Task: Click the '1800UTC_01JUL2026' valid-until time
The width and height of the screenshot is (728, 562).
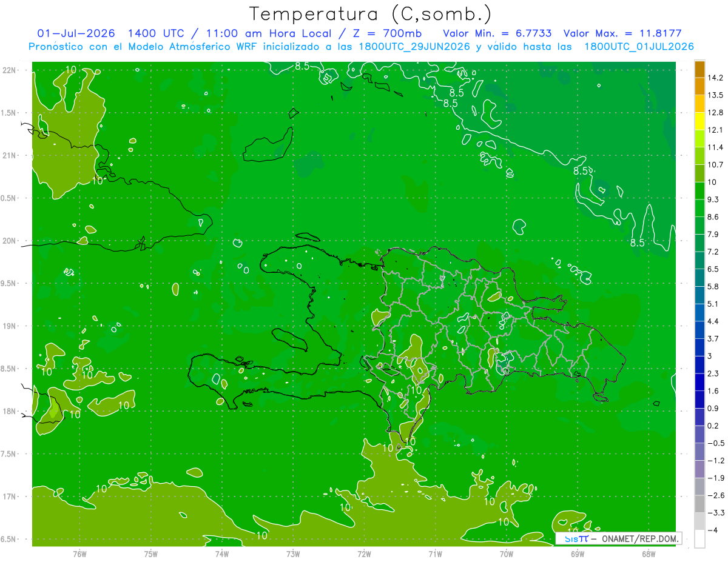Action: (x=639, y=47)
